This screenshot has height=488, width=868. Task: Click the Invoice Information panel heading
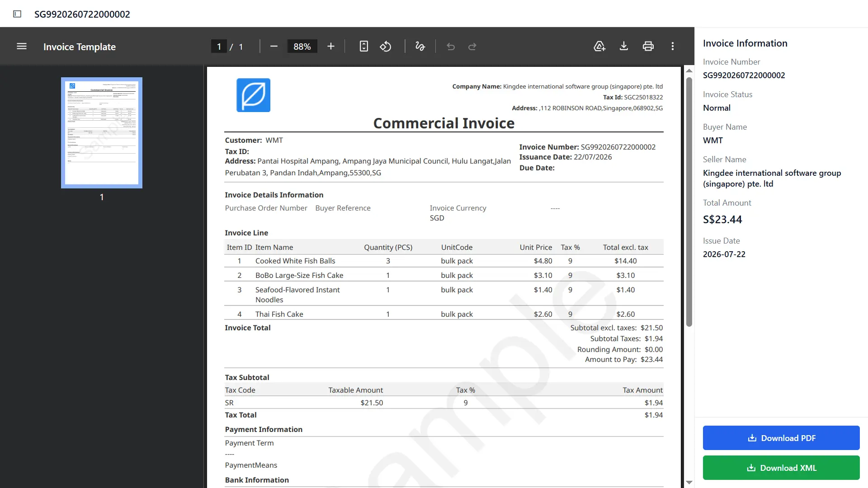(745, 43)
